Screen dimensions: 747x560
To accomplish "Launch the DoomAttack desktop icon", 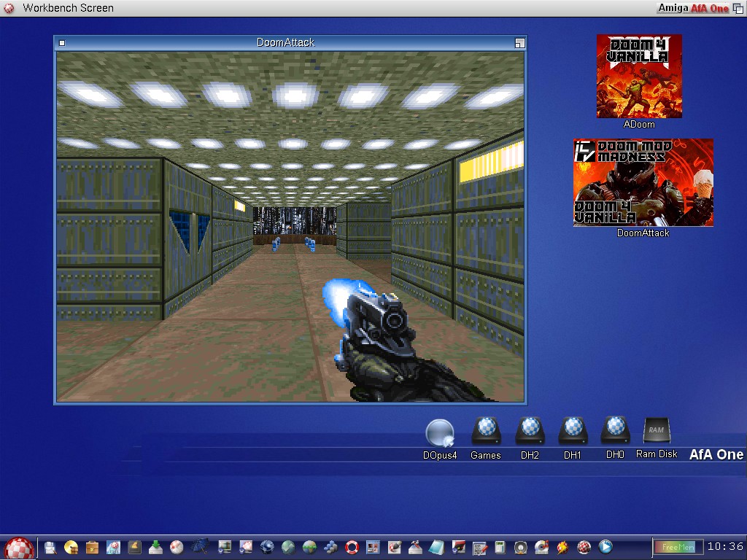I will [x=643, y=182].
